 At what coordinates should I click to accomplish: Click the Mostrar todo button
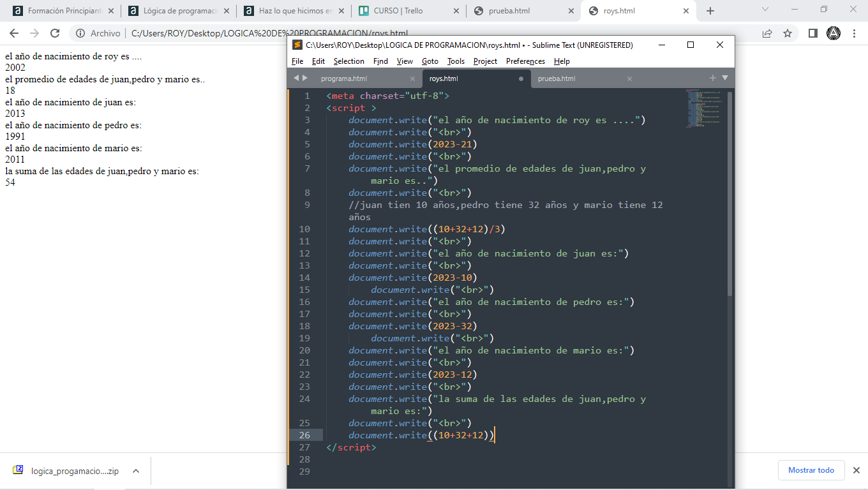[x=811, y=470]
